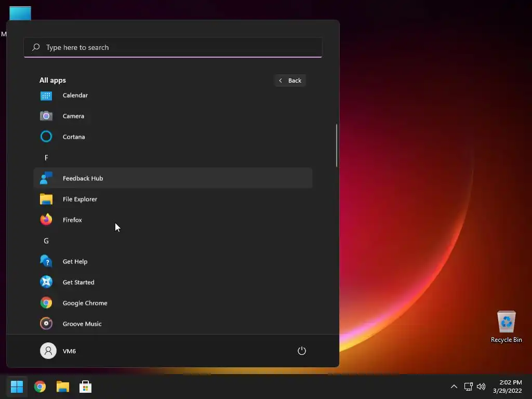
Task: Click the "Feedback Hub" label
Action: [83, 178]
